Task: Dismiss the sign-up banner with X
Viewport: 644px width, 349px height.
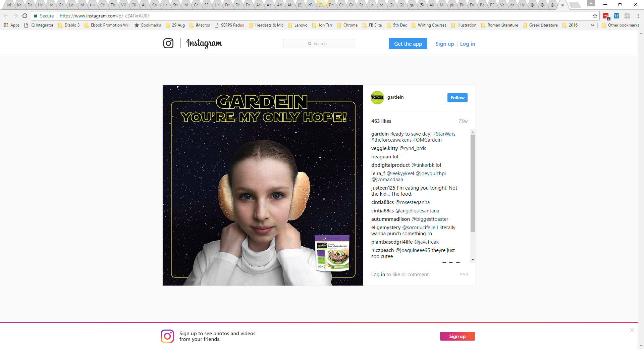Action: tap(632, 330)
